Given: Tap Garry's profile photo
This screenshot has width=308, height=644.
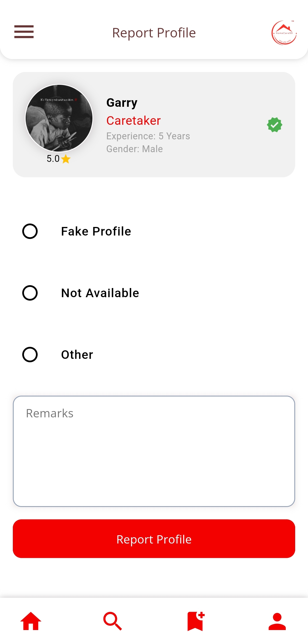Looking at the screenshot, I should click(59, 118).
